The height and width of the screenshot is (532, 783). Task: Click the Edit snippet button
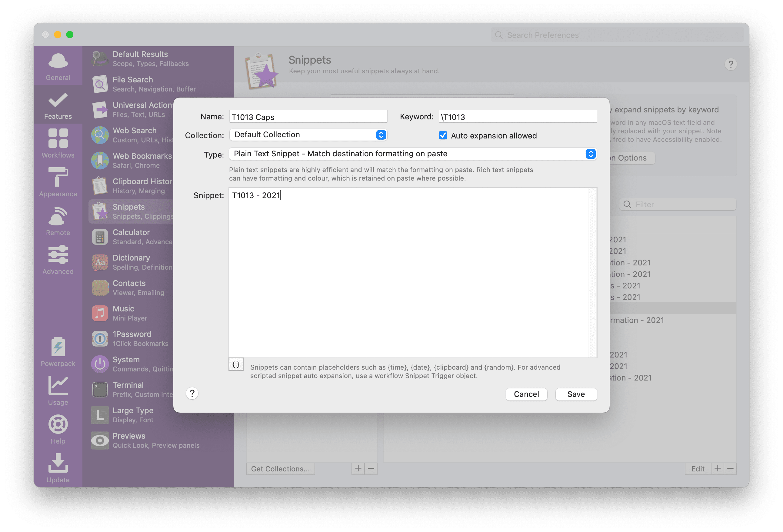(698, 469)
